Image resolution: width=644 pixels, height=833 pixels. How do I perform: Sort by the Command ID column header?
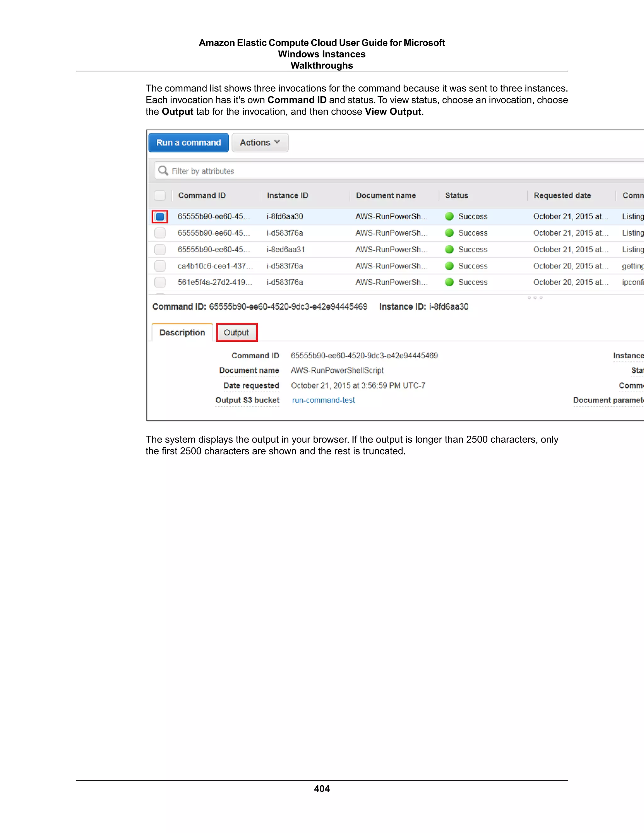[x=202, y=195]
